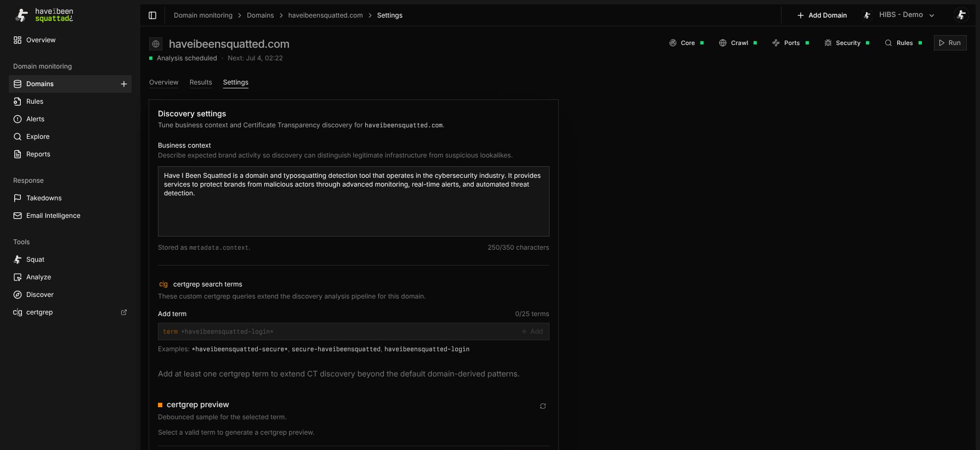Click example secure-haveibeensquatted text
Image resolution: width=980 pixels, height=450 pixels.
[x=336, y=349]
